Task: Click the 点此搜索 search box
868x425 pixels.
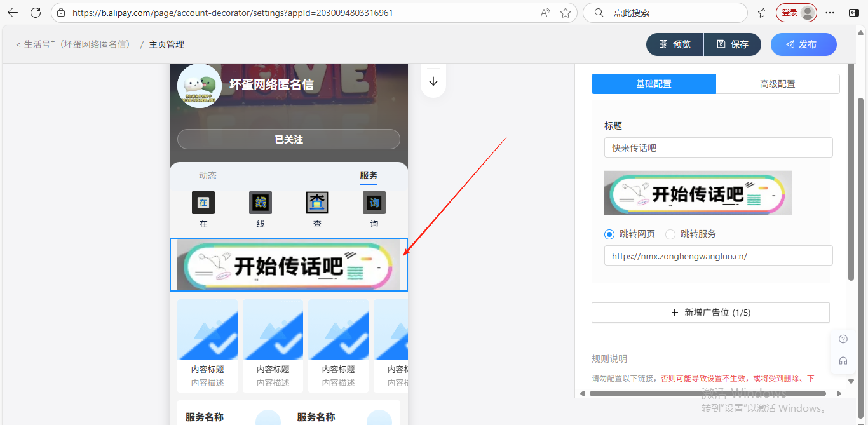Action: [x=665, y=13]
